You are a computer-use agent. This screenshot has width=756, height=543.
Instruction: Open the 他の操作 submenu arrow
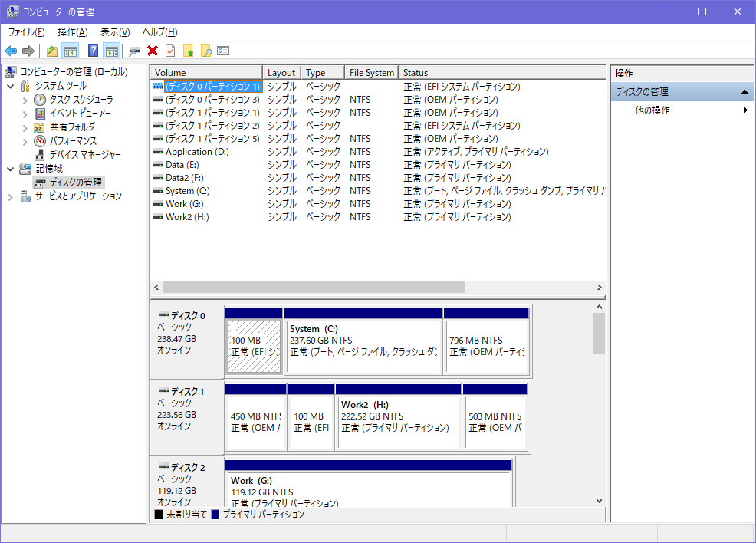pyautogui.click(x=745, y=110)
